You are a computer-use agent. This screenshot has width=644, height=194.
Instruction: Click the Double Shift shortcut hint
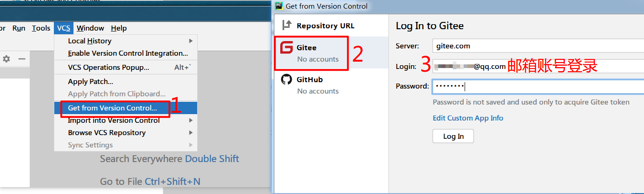point(212,159)
